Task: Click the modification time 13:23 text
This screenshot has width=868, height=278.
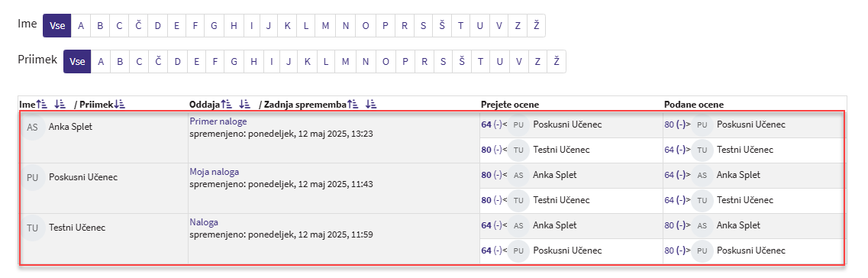Action: point(281,134)
